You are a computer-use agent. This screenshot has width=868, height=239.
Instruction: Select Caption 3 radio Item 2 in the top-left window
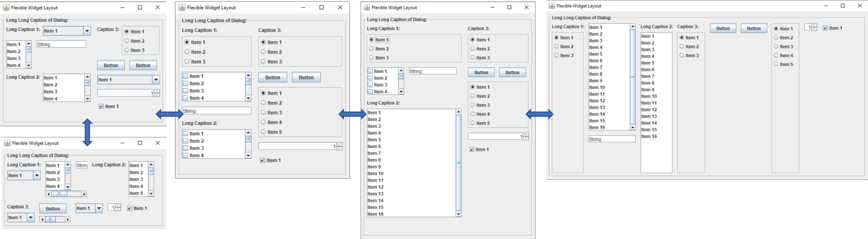(x=127, y=41)
